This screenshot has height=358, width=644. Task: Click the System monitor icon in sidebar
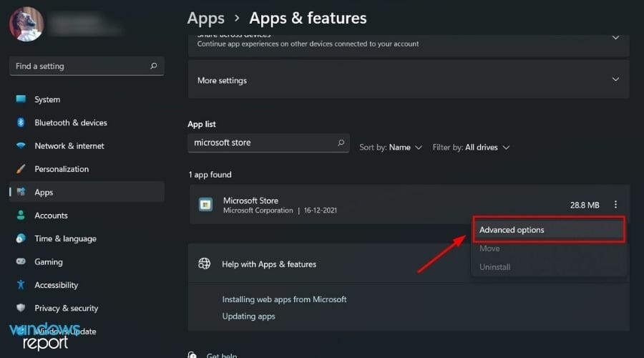point(21,99)
